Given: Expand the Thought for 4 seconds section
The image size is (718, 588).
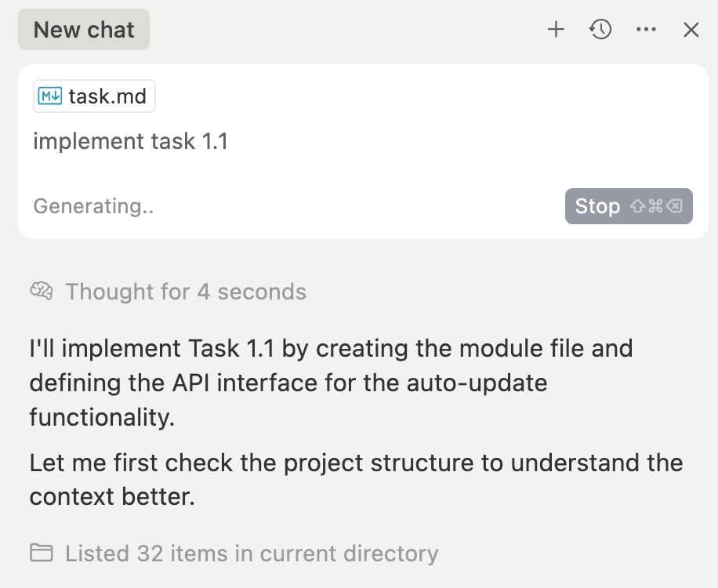Looking at the screenshot, I should click(186, 292).
